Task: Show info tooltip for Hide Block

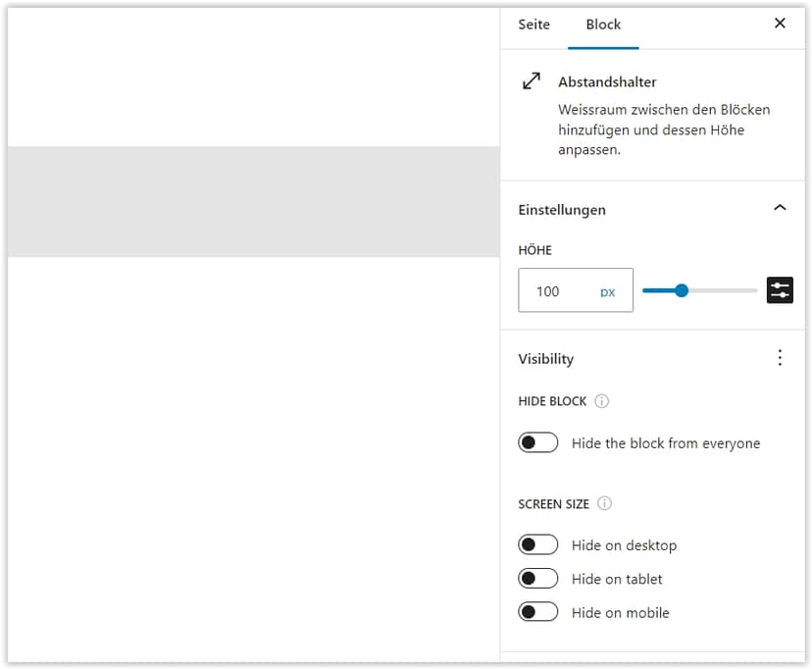Action: tap(602, 401)
